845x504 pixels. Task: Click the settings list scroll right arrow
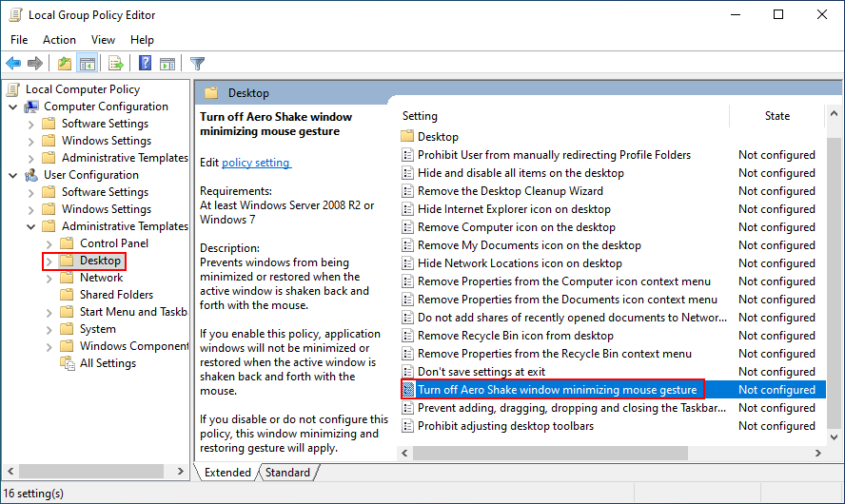[818, 454]
